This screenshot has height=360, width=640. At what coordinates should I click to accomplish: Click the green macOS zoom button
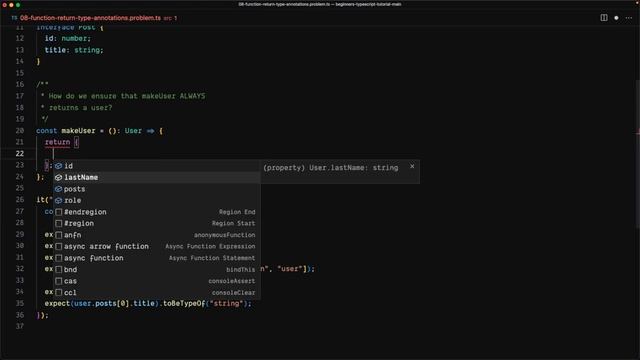click(18, 5)
